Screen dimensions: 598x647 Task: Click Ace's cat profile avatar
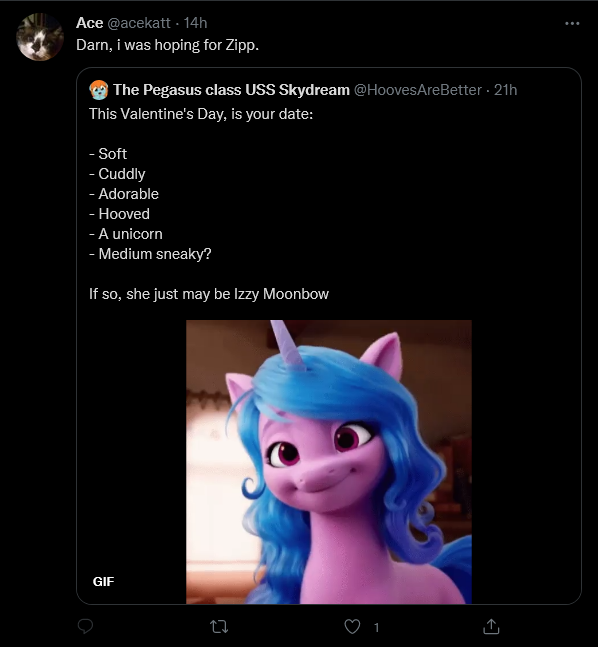[40, 37]
